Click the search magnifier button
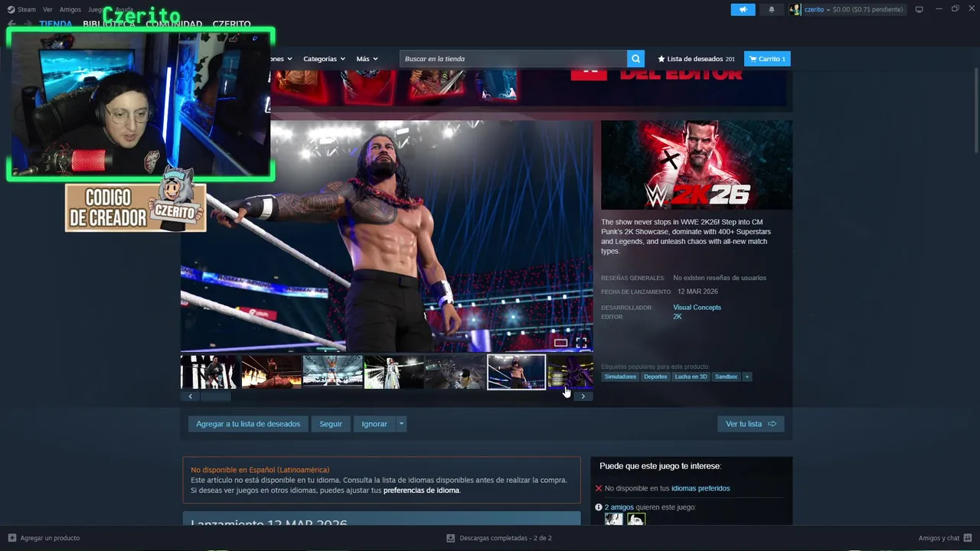 pos(635,59)
